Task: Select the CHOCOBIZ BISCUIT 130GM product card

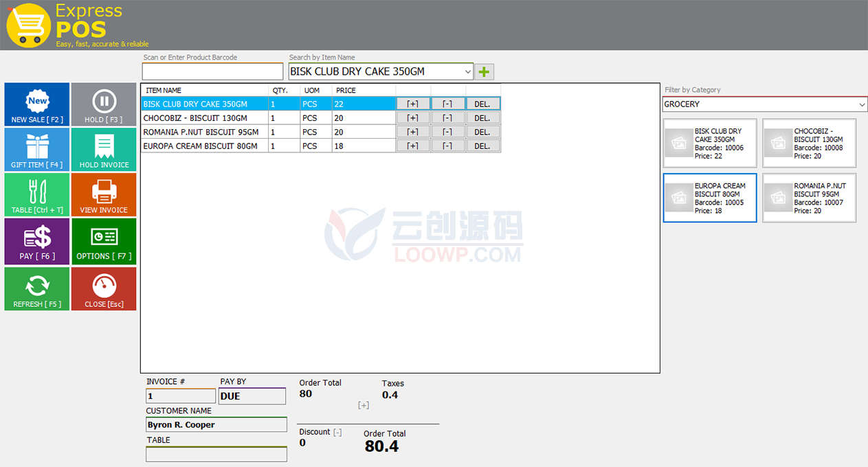Action: [810, 143]
